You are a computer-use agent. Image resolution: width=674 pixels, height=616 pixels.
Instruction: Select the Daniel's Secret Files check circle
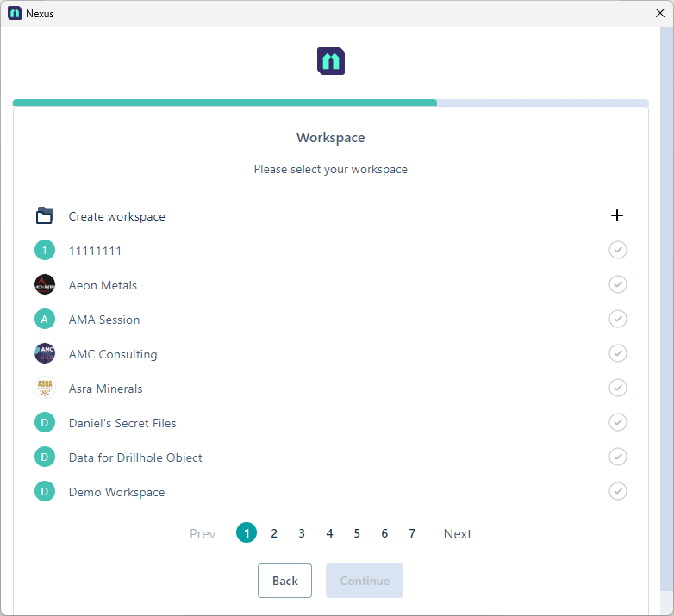click(618, 422)
